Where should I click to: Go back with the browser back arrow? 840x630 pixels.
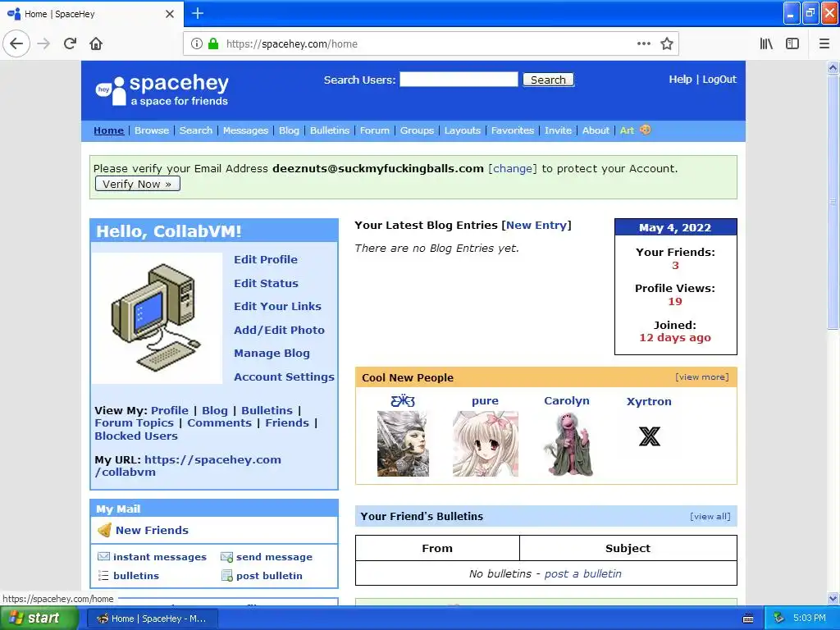[16, 43]
